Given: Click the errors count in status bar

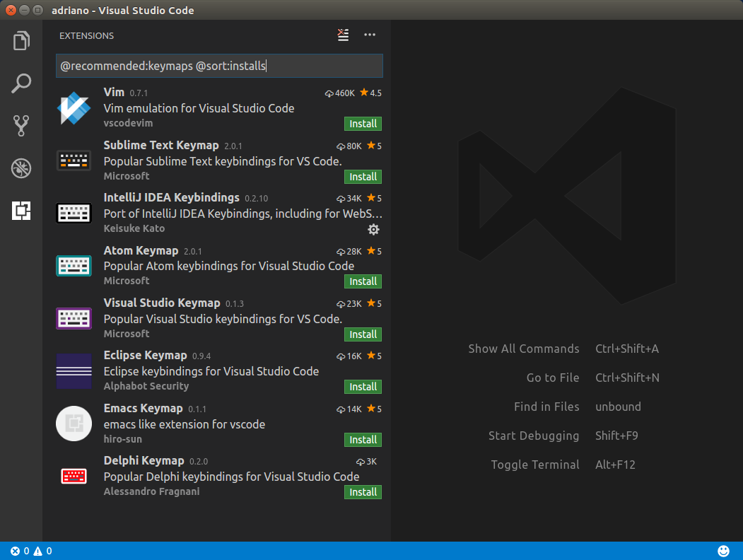Looking at the screenshot, I should tap(20, 551).
